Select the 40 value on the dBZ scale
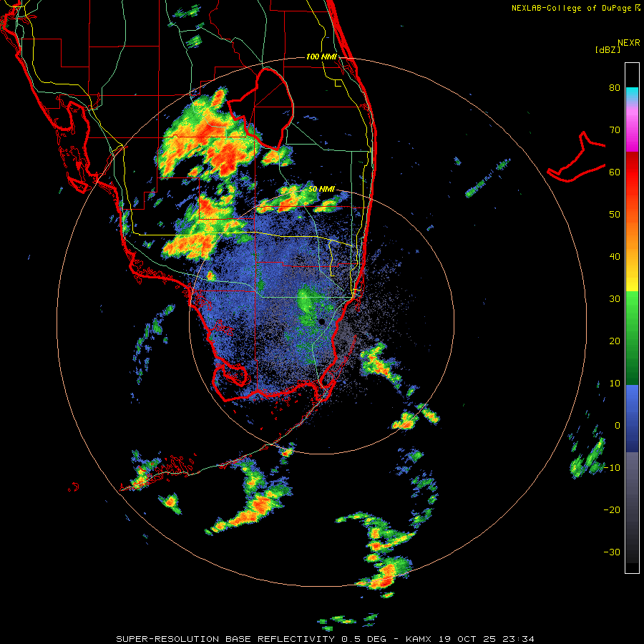The image size is (644, 644). tap(615, 257)
